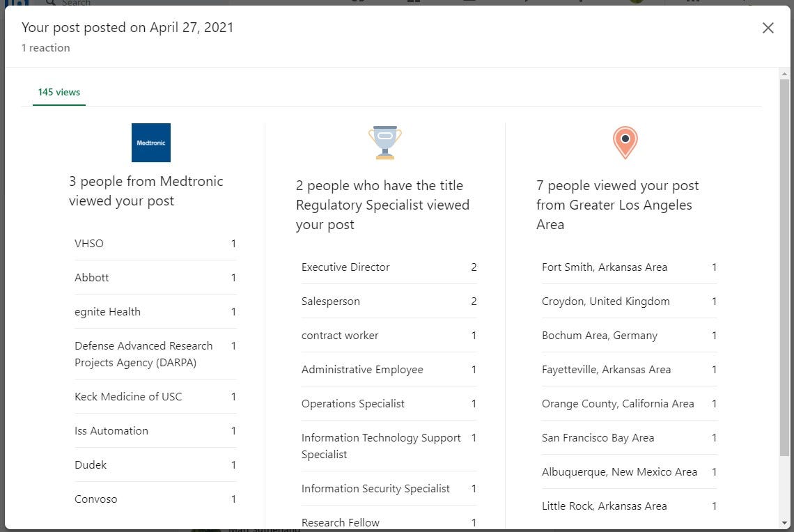Click the '1 reaction' text
The width and height of the screenshot is (794, 532).
tap(45, 47)
